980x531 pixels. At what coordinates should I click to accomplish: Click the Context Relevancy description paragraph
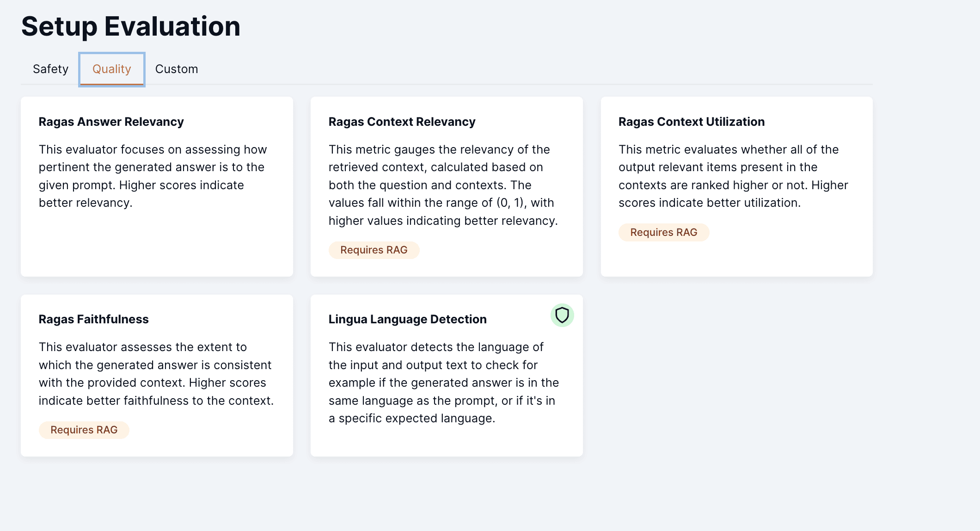[x=443, y=185]
